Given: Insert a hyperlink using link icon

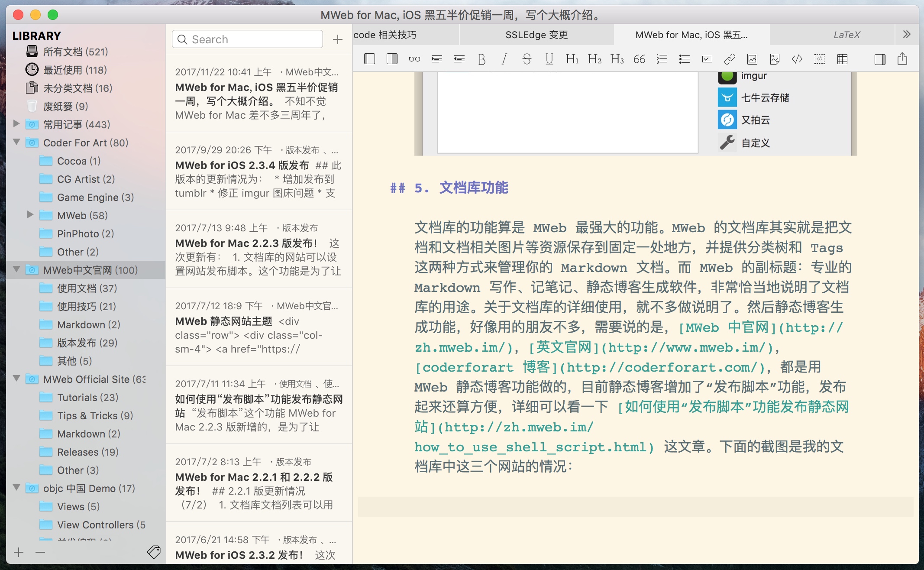Looking at the screenshot, I should pyautogui.click(x=730, y=59).
